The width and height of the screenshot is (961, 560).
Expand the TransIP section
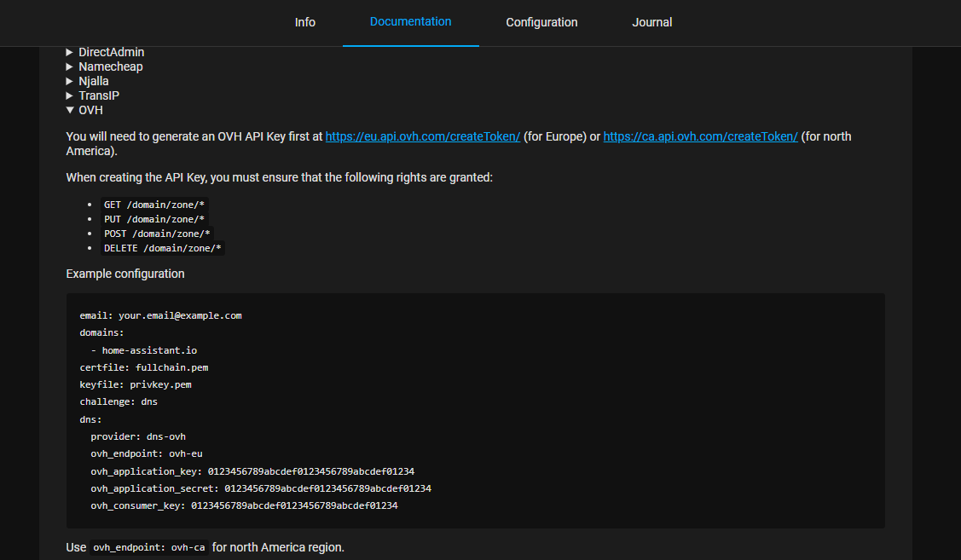(x=93, y=95)
